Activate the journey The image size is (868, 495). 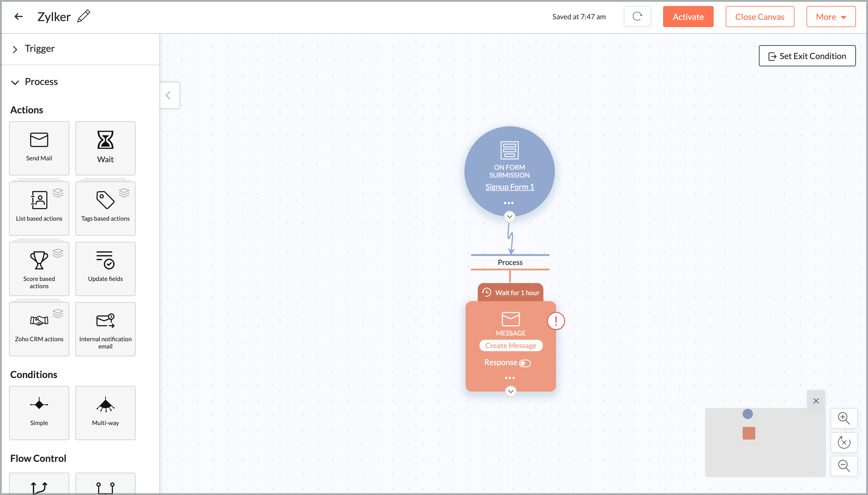(687, 16)
